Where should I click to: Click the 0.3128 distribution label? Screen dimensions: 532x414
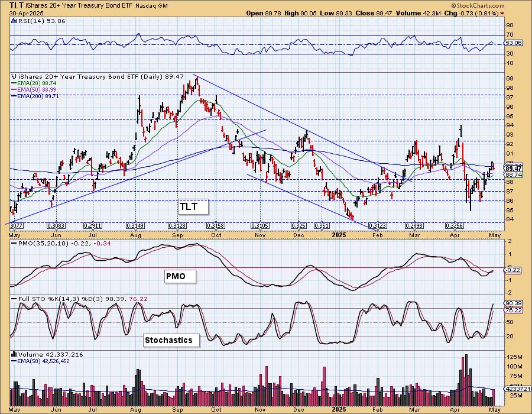click(x=177, y=226)
